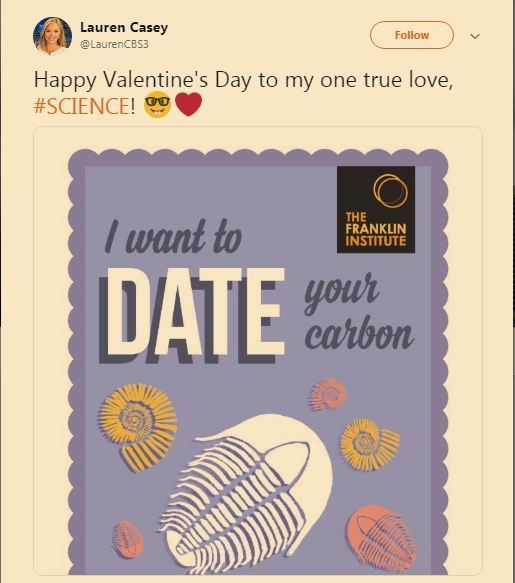The image size is (515, 583).
Task: Click the small orange ammonite shell
Action: [328, 394]
